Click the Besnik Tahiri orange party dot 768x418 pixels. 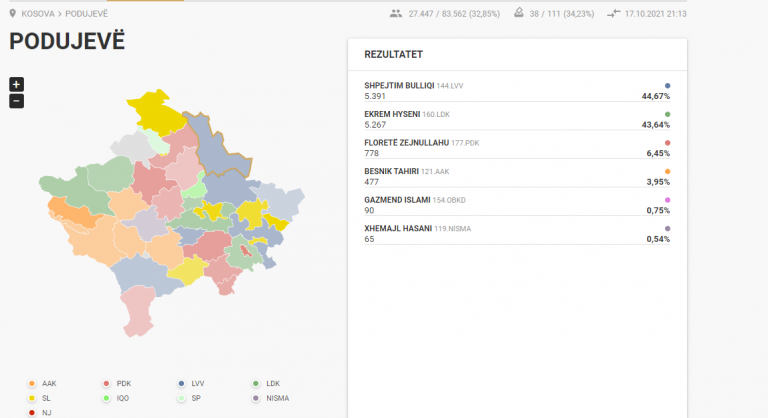[667, 172]
